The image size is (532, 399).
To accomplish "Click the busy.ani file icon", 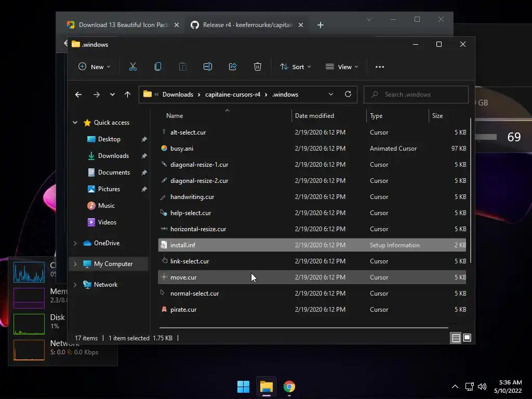I will point(164,148).
